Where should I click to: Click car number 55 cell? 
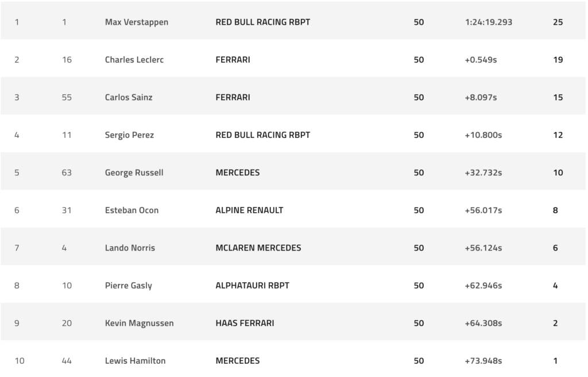coord(67,98)
